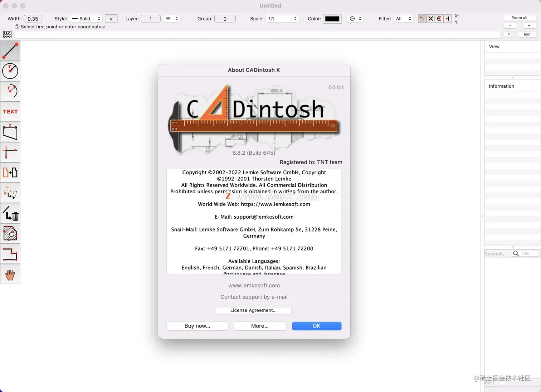The height and width of the screenshot is (392, 541).
Task: Click the black Color swatch
Action: (x=332, y=19)
